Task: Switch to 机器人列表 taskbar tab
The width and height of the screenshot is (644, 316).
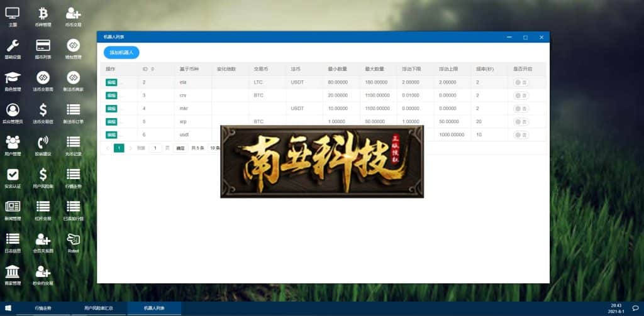Action: point(155,308)
